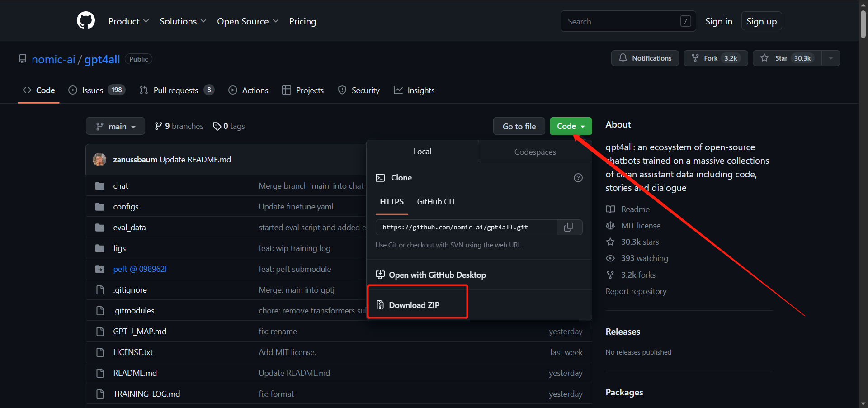Click the Clone help question-mark icon
The height and width of the screenshot is (408, 868).
pyautogui.click(x=578, y=178)
